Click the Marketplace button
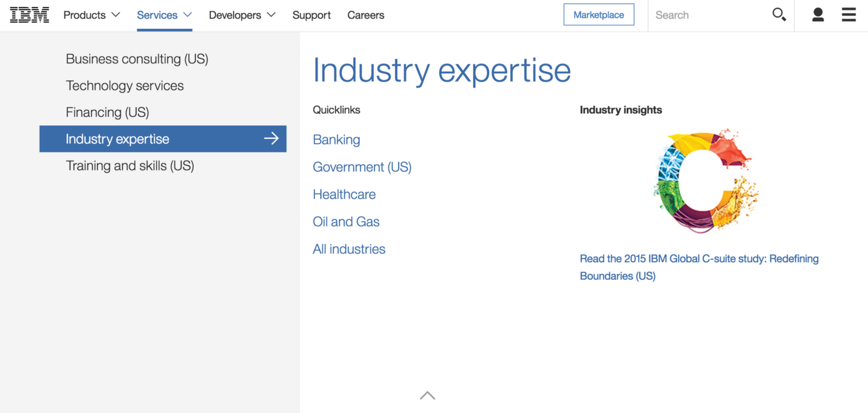This screenshot has height=413, width=868. tap(598, 15)
